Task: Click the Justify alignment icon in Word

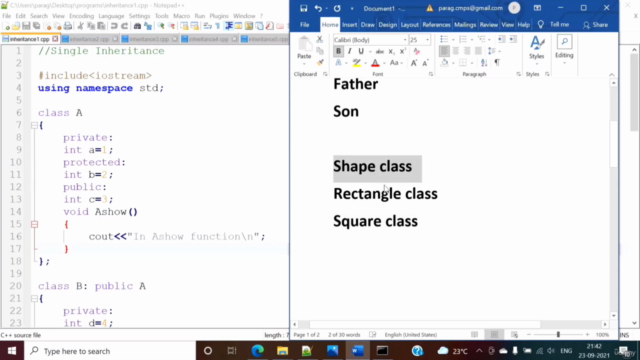Action: [x=478, y=51]
